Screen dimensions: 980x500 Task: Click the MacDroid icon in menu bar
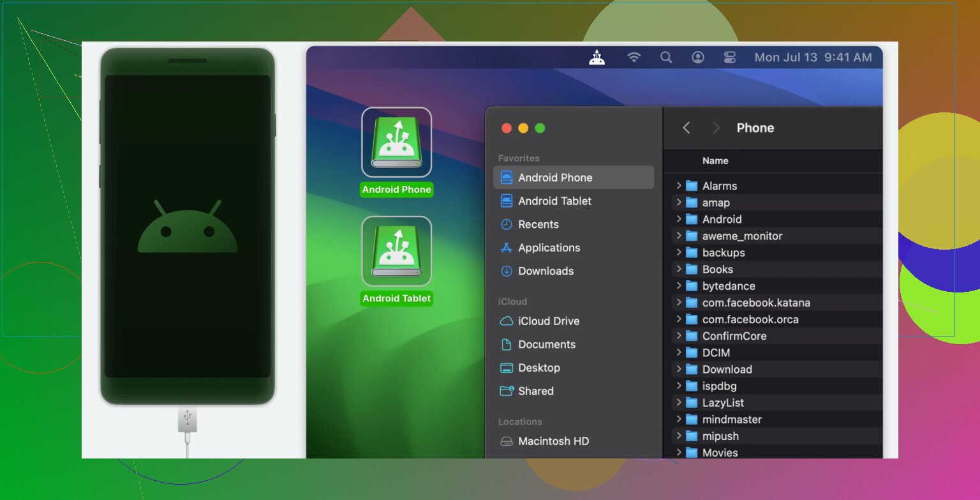(x=597, y=57)
